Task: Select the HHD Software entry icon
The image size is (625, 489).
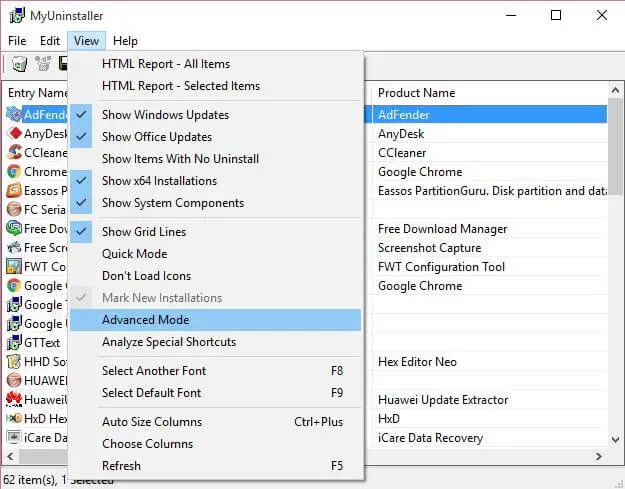Action: tap(14, 361)
